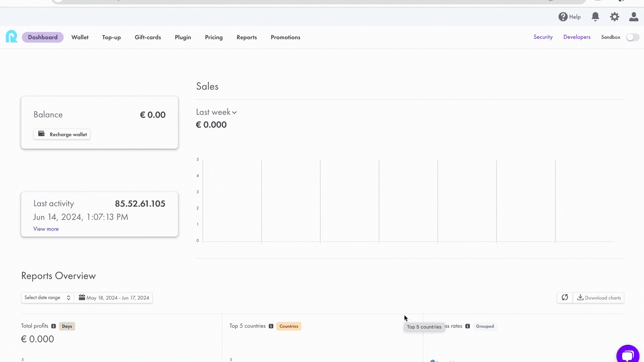The image size is (644, 362).
Task: Open the notifications bell icon
Action: pos(595,17)
